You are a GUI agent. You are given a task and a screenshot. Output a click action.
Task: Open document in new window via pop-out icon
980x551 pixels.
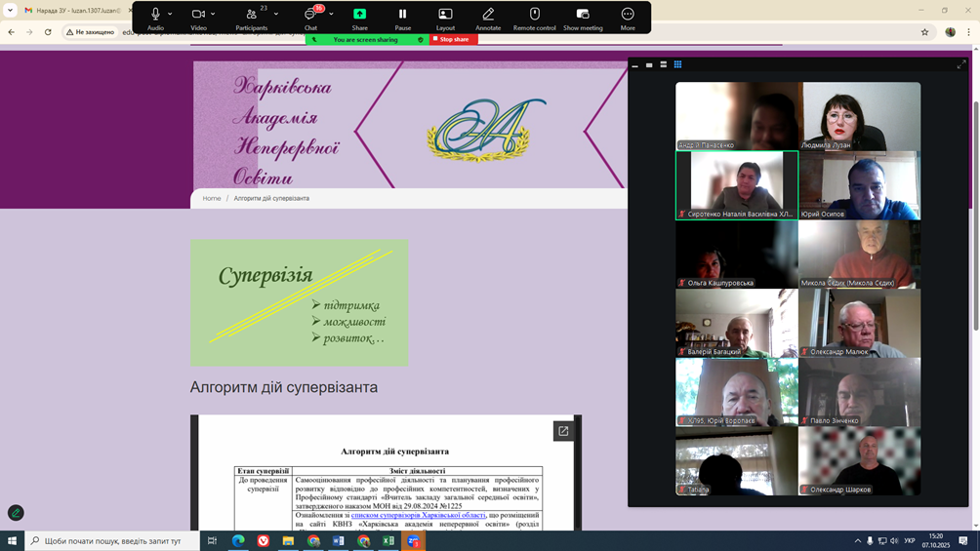563,431
